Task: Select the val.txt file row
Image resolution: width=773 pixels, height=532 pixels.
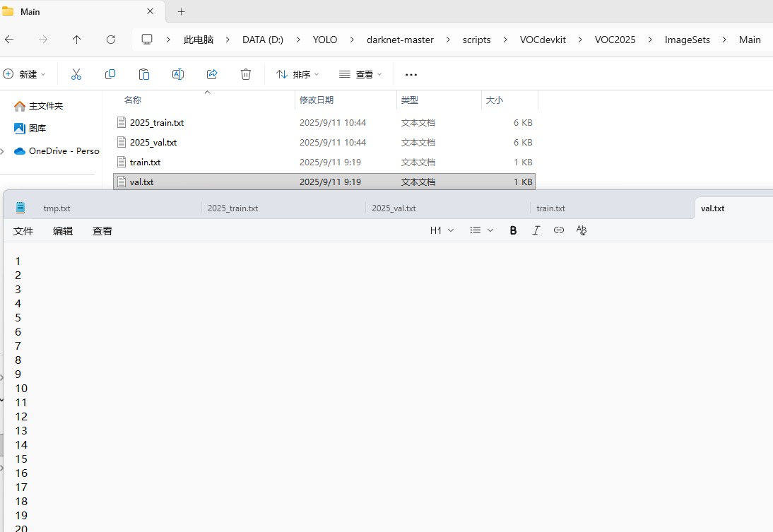Action: (x=324, y=182)
